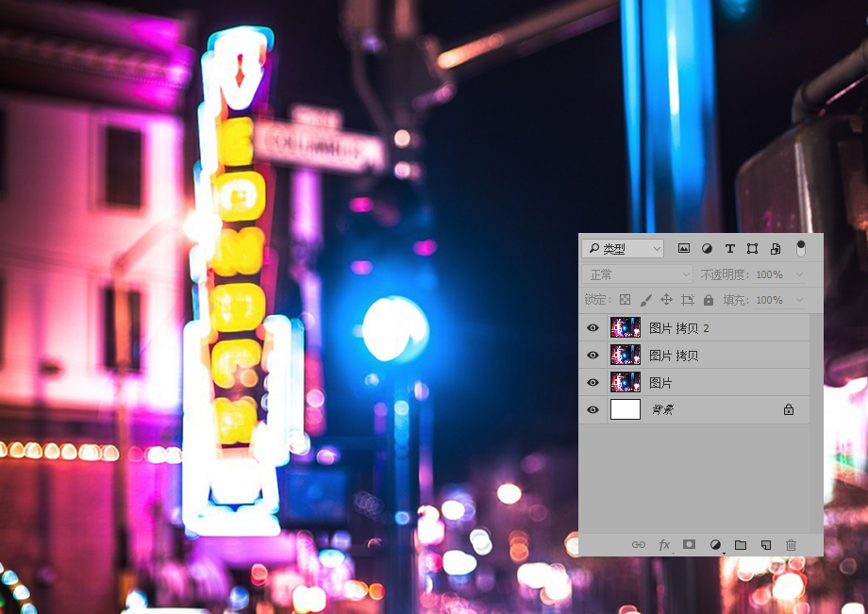Click the 不透明度 100% value field
This screenshot has width=868, height=614.
(770, 274)
